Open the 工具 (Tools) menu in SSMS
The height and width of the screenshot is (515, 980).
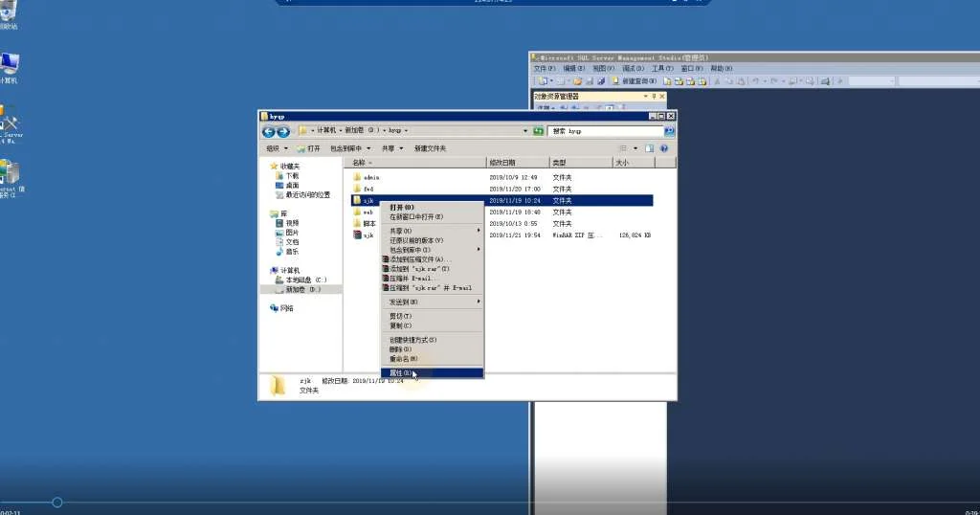click(662, 69)
